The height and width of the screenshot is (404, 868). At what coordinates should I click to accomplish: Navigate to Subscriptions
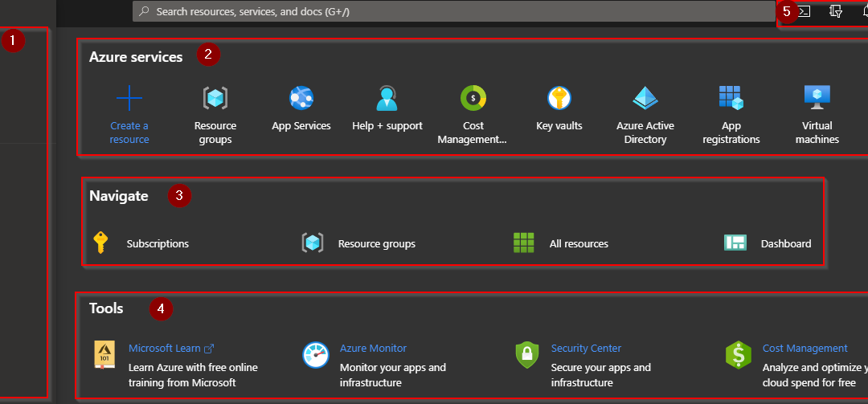[x=158, y=243]
